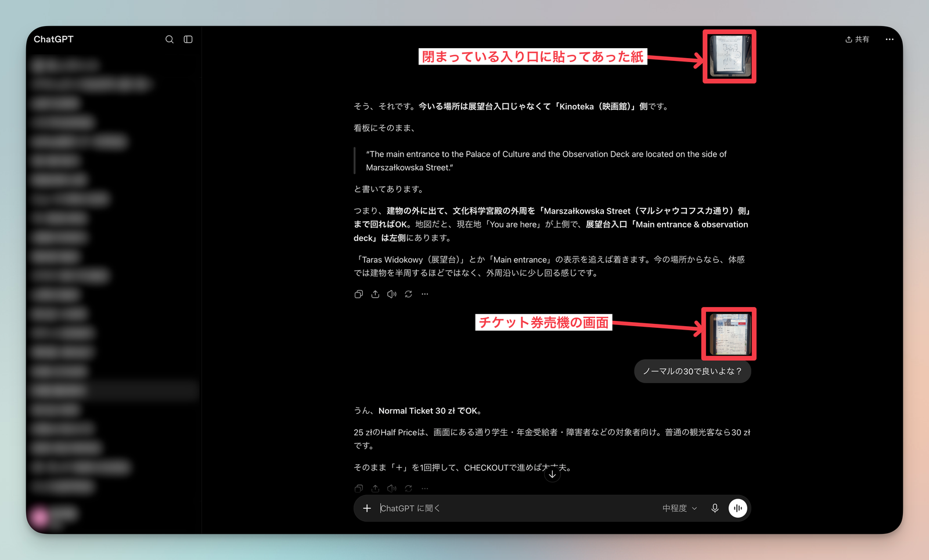Open the three-dot options menu top right
The width and height of the screenshot is (929, 560).
(x=890, y=39)
